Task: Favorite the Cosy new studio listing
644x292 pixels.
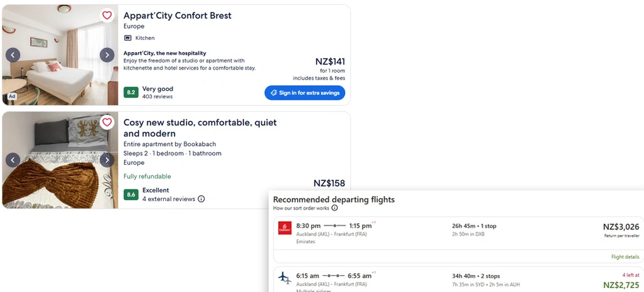Action: [107, 122]
